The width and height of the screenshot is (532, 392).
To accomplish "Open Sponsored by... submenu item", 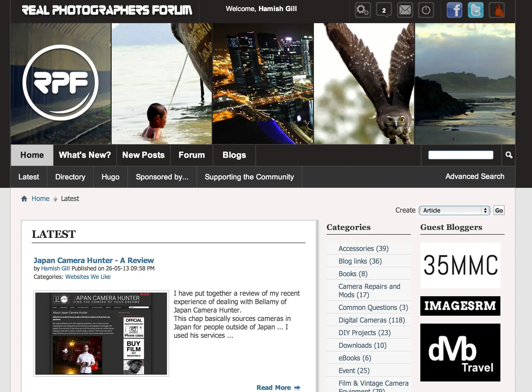I will (162, 177).
